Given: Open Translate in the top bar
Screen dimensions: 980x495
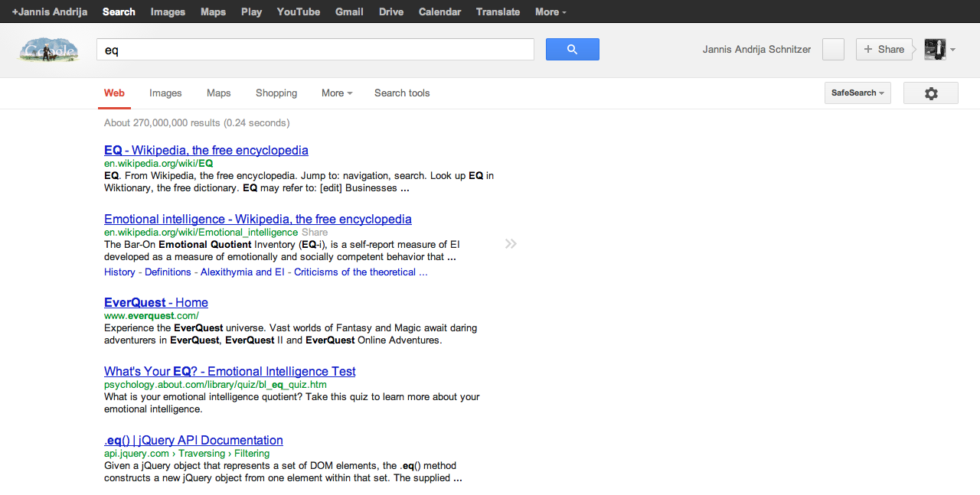Looking at the screenshot, I should click(498, 11).
